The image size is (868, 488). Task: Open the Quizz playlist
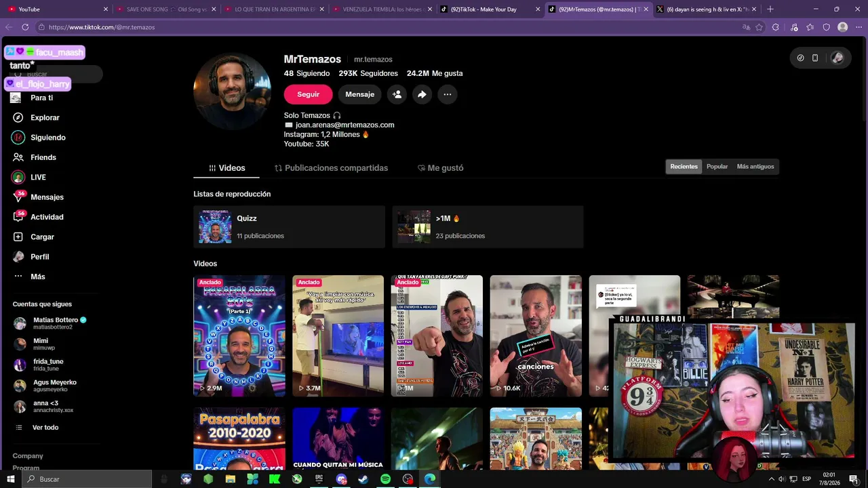[x=289, y=226]
